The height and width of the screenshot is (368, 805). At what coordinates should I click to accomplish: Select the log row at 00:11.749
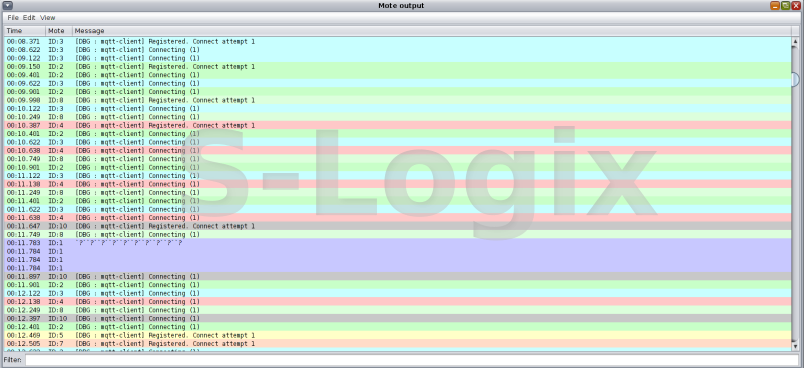click(x=397, y=234)
